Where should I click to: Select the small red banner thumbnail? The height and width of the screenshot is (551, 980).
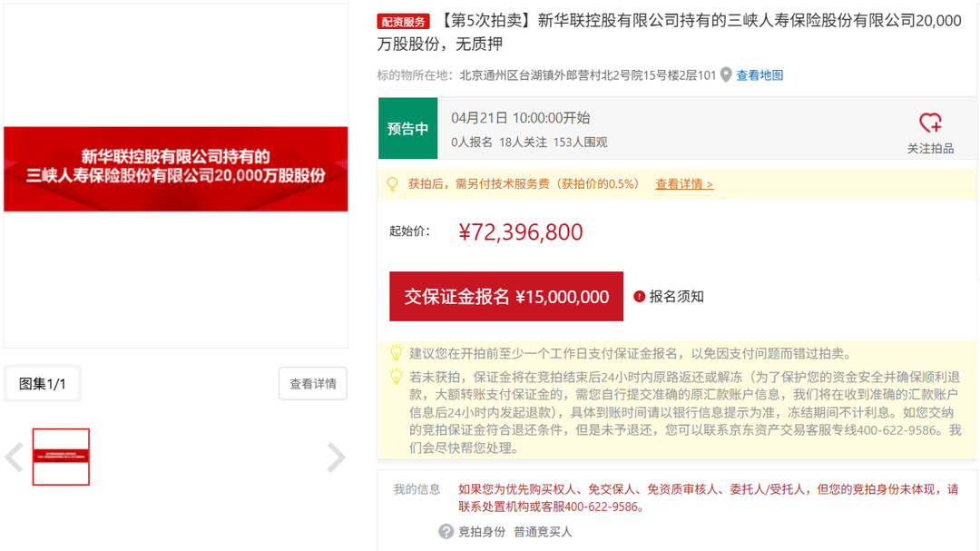[61, 457]
